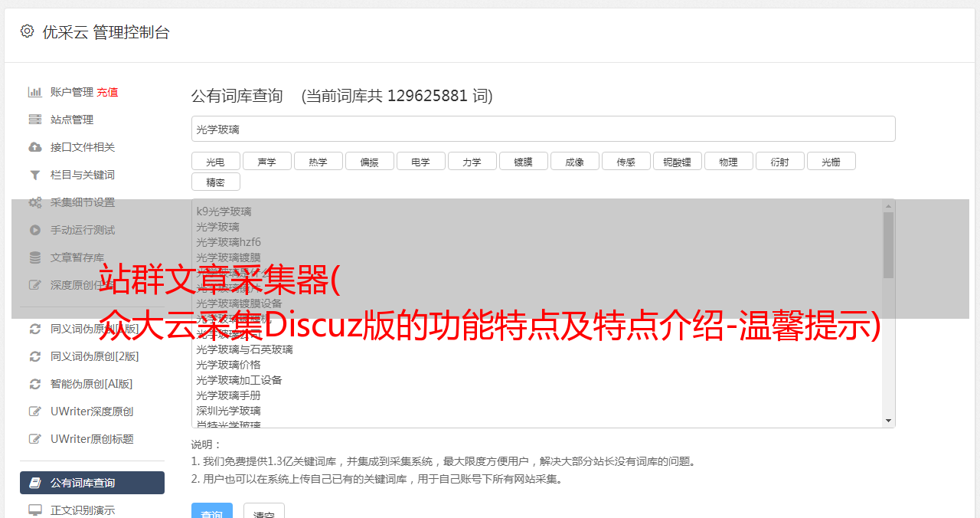Select 光学玻璃镀膜设备 in the results

click(x=239, y=303)
